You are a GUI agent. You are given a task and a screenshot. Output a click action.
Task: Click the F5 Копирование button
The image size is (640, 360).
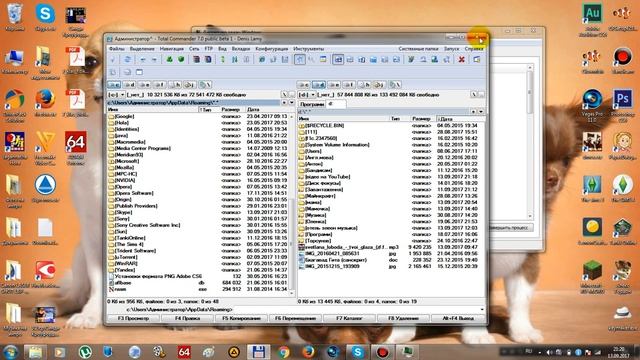pos(241,318)
